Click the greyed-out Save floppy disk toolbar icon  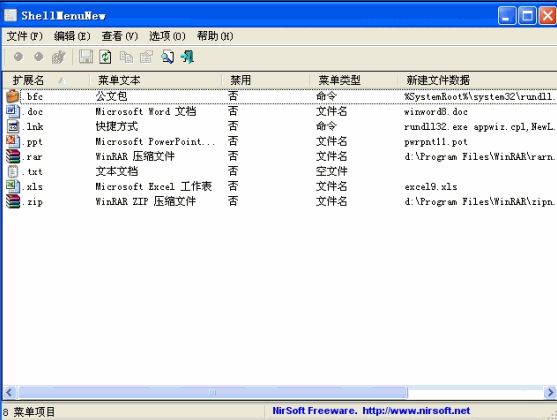coord(86,57)
